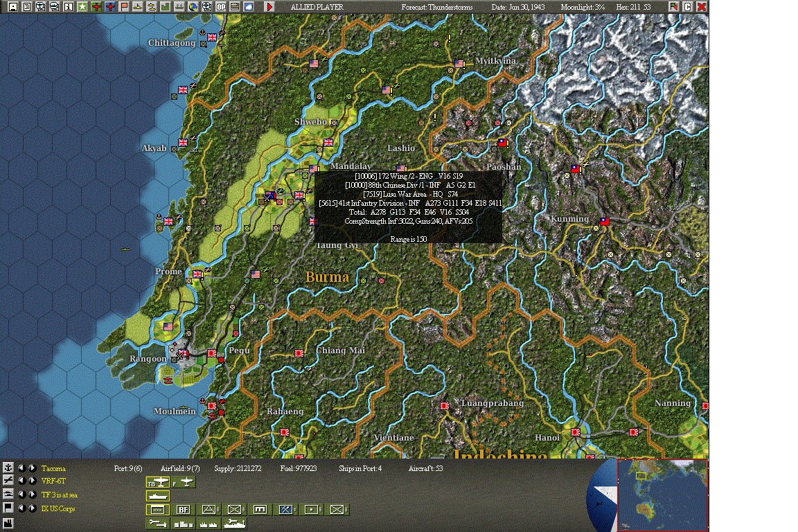This screenshot has width=798, height=532.
Task: Go to previous task force before TF 3
Action: [21, 494]
